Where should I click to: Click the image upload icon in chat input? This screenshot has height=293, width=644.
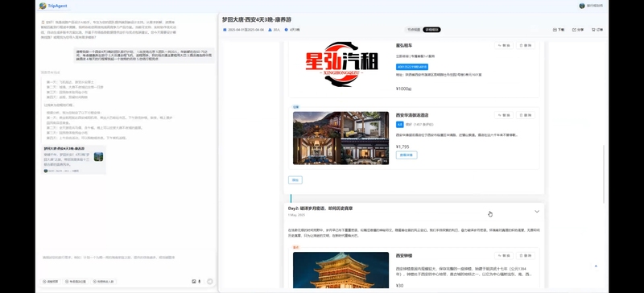point(193,282)
